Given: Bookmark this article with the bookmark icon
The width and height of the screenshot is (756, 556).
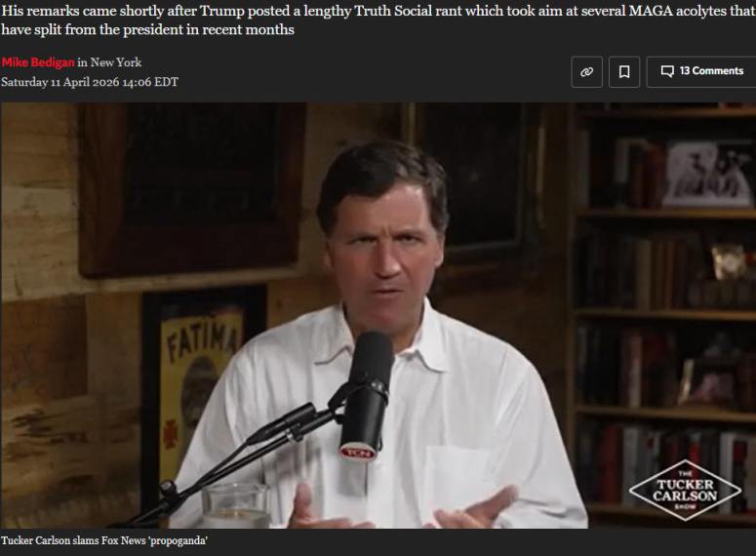Looking at the screenshot, I should click(624, 72).
